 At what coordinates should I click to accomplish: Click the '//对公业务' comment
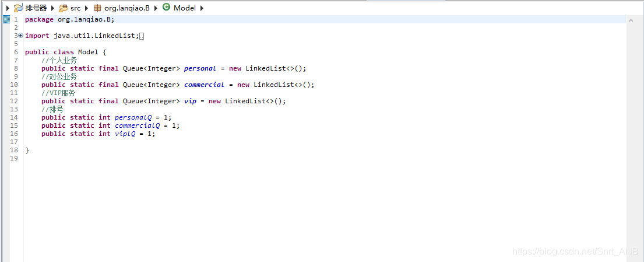(59, 76)
